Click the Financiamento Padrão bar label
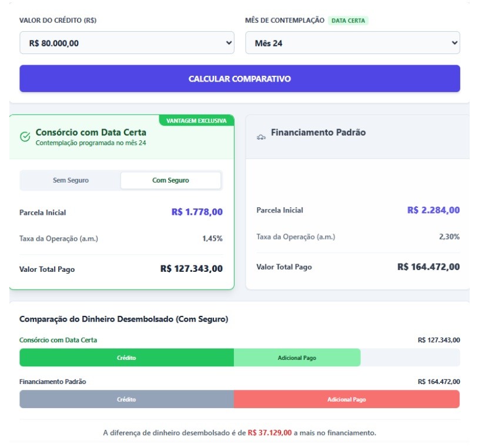 [x=52, y=382]
